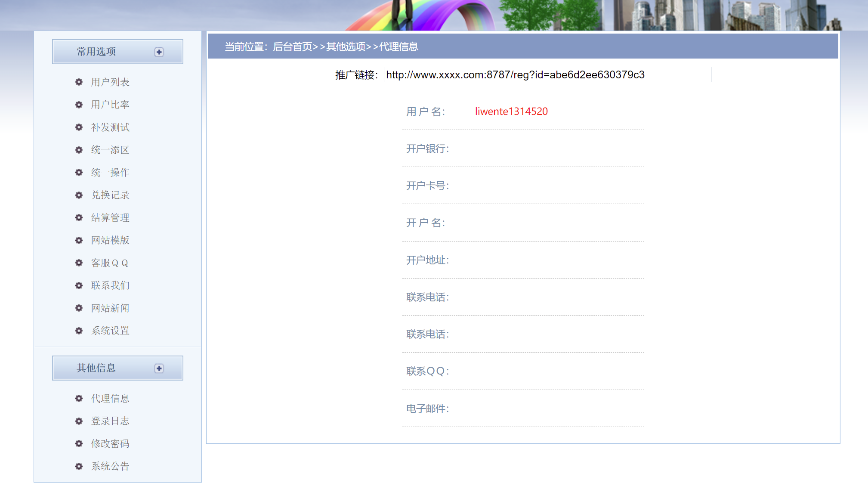868x486 pixels.
Task: Click the gear icon beside 登录日志
Action: coord(79,421)
